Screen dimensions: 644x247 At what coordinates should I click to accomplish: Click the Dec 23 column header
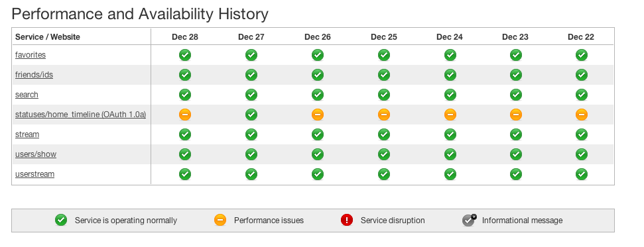pos(515,37)
